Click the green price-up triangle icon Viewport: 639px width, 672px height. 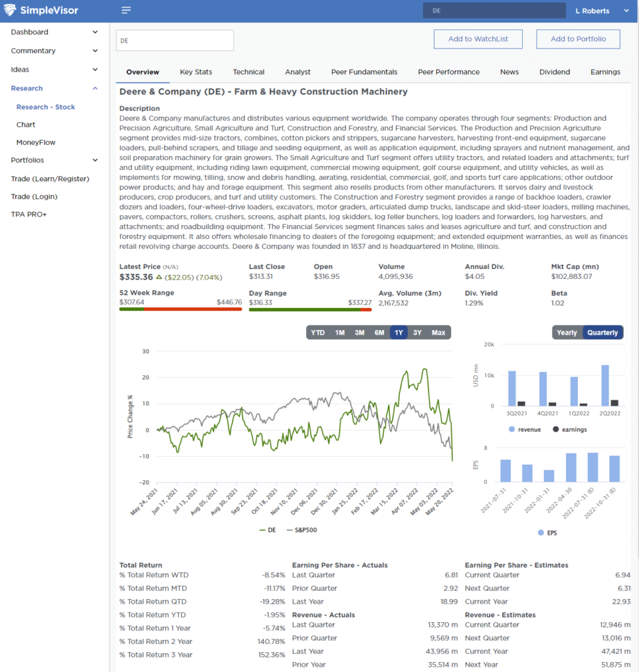pos(159,278)
